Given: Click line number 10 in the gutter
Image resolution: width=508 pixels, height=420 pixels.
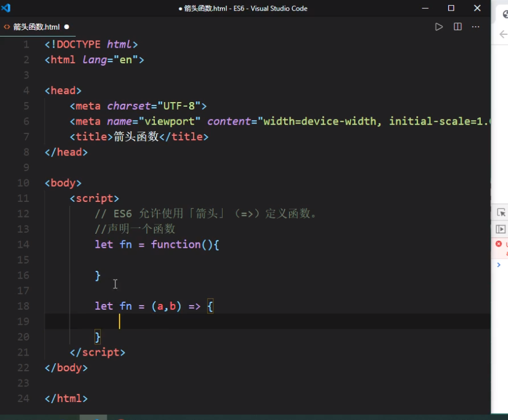Looking at the screenshot, I should pos(23,183).
